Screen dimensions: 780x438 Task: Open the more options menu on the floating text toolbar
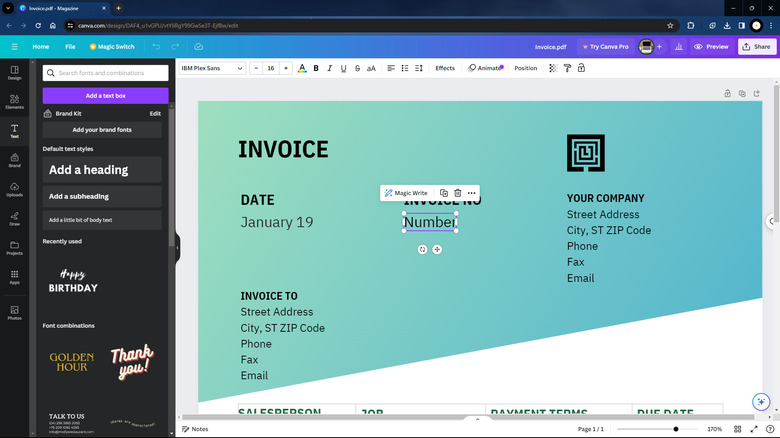(471, 193)
